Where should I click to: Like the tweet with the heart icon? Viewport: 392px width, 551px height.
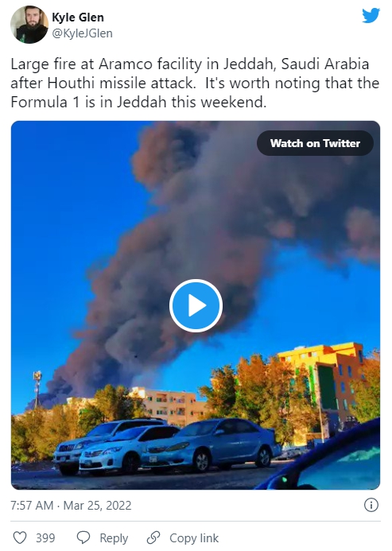(x=20, y=538)
